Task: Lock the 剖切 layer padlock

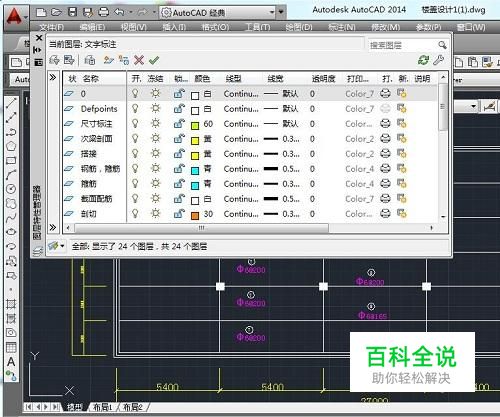Action: [179, 214]
